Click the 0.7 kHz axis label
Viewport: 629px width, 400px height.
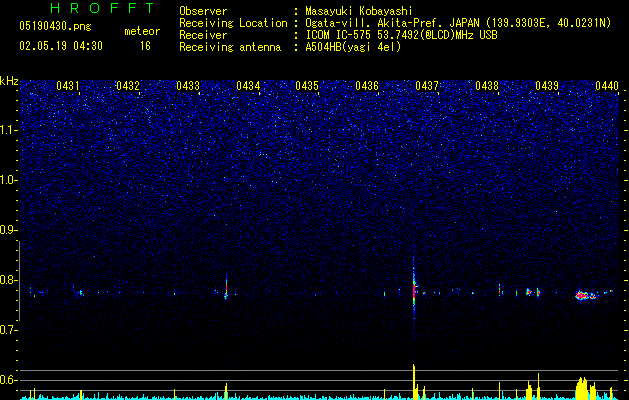9,330
